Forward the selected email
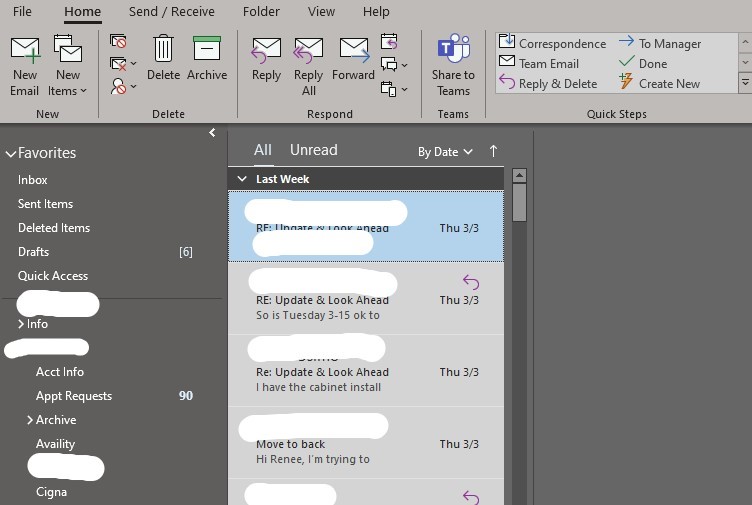 [x=353, y=59]
